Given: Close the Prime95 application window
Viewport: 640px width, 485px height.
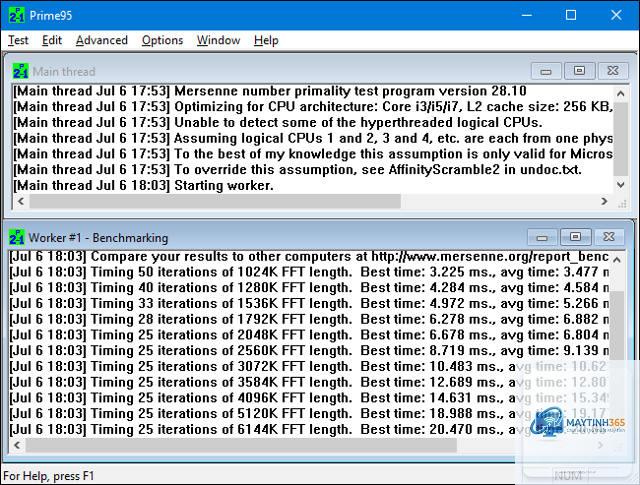Looking at the screenshot, I should (x=616, y=16).
